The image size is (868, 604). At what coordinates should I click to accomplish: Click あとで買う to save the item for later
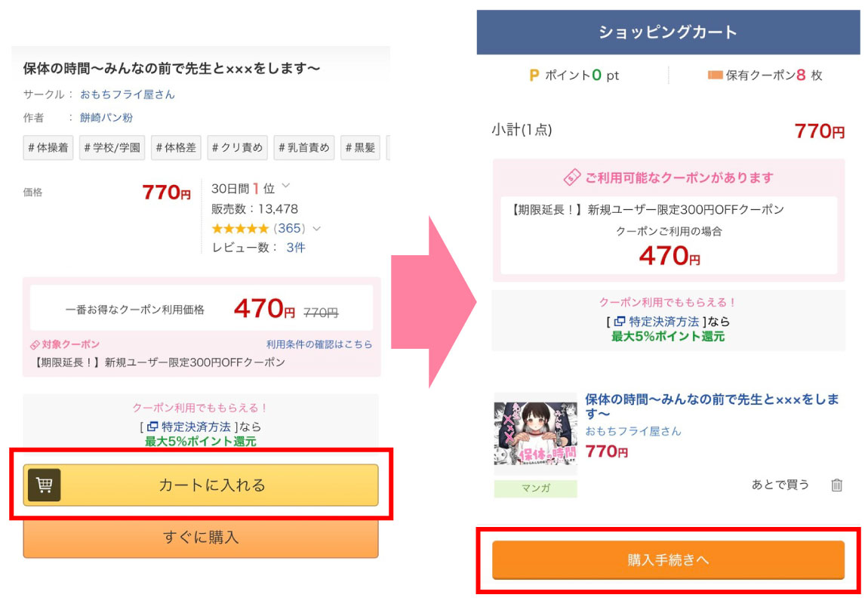pos(780,485)
